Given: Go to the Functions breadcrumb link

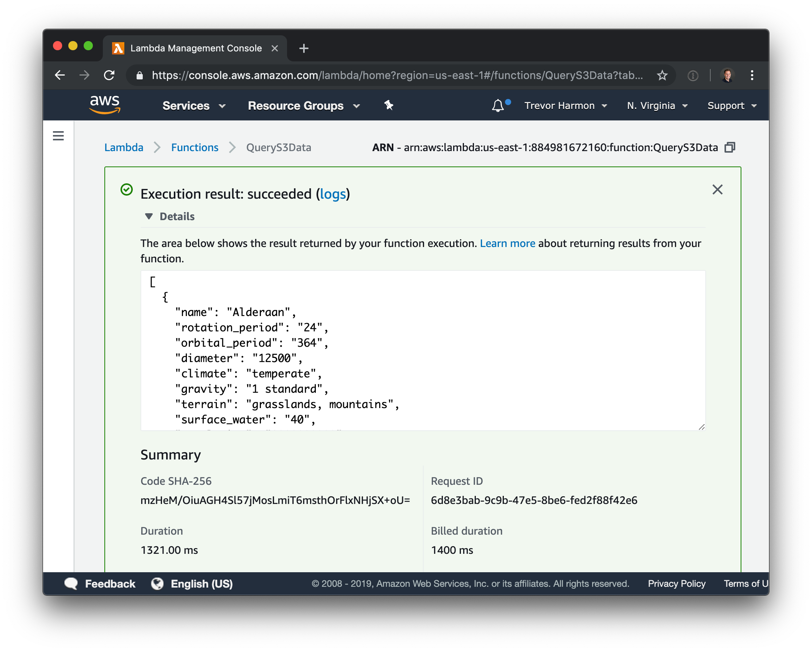Looking at the screenshot, I should point(195,147).
